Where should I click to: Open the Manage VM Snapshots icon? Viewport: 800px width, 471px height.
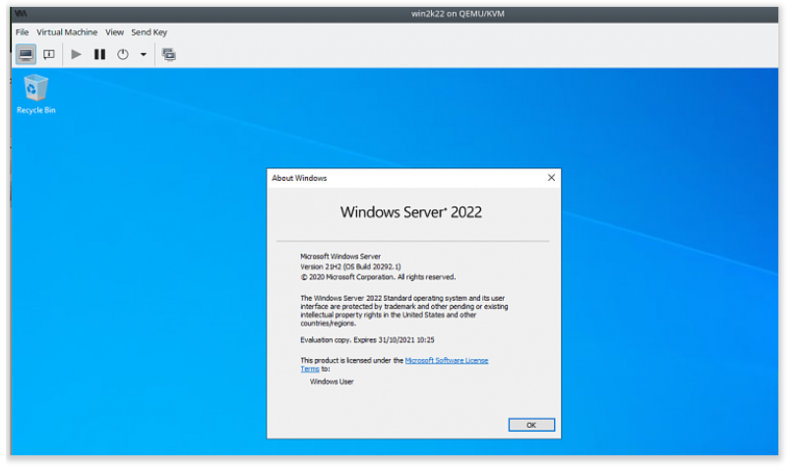[x=168, y=54]
